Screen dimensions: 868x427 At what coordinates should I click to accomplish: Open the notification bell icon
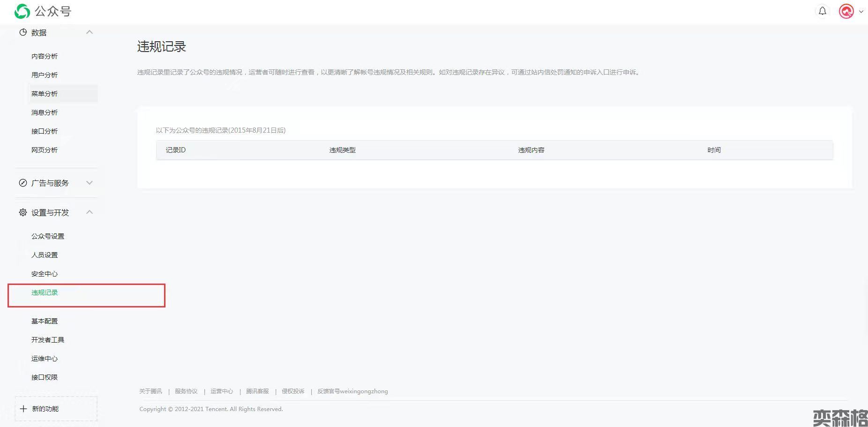click(822, 11)
